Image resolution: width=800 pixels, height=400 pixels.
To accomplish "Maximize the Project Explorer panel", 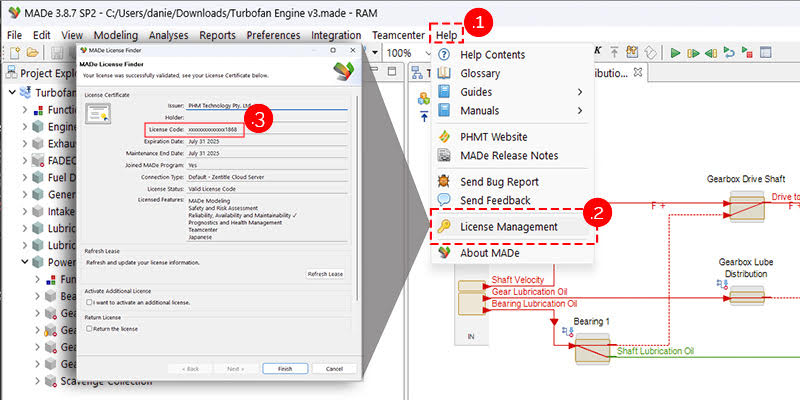I will [x=392, y=71].
